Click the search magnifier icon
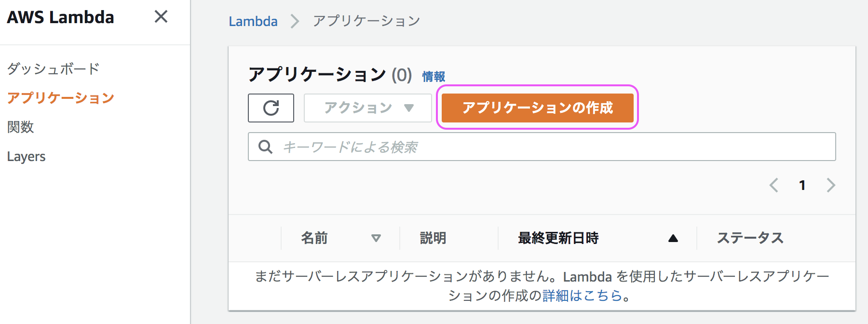 coord(265,146)
